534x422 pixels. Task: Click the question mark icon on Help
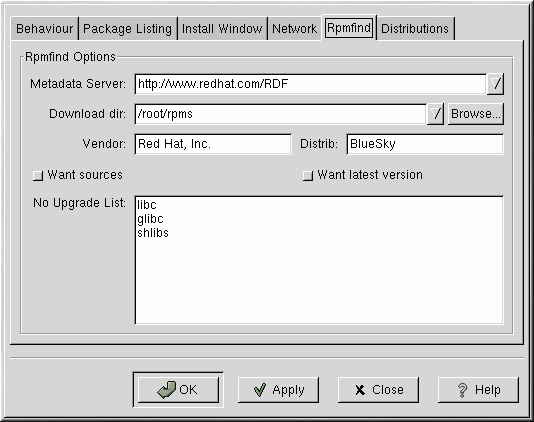[462, 390]
